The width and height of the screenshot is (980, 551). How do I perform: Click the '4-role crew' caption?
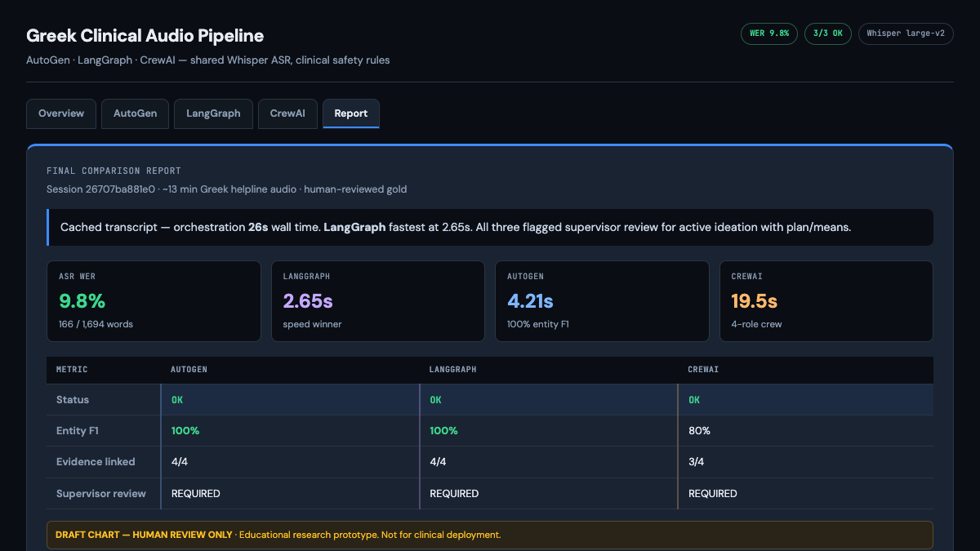pyautogui.click(x=756, y=324)
